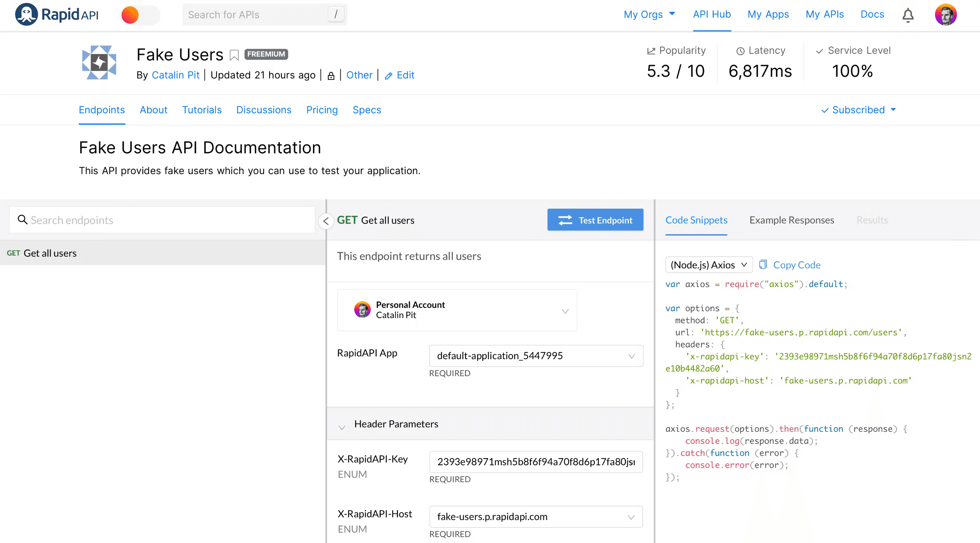Click the private lock icon

click(x=331, y=76)
